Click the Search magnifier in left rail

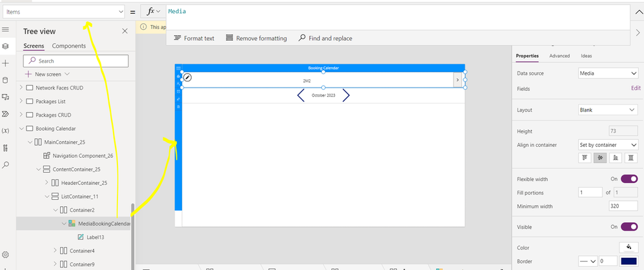tap(5, 165)
